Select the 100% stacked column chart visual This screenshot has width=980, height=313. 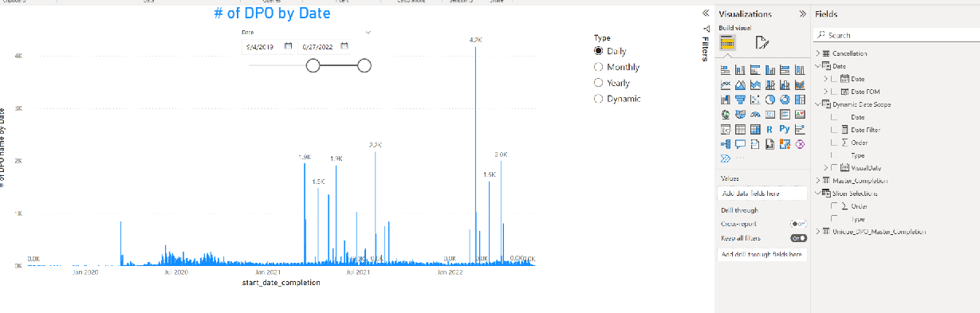click(800, 70)
